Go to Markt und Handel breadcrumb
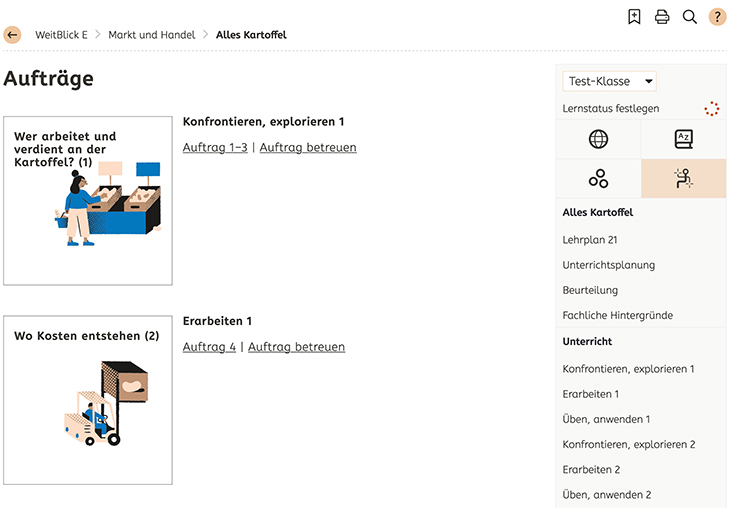 click(x=152, y=35)
